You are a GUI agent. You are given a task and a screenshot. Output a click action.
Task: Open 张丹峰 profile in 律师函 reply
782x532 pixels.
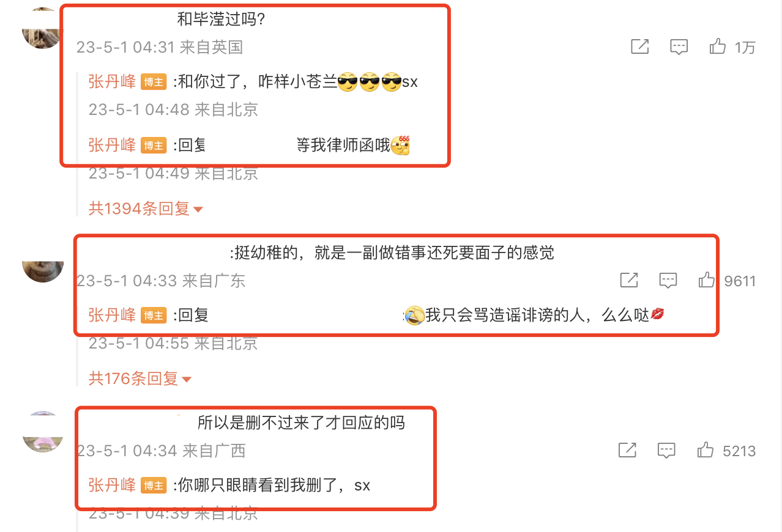[x=112, y=145]
